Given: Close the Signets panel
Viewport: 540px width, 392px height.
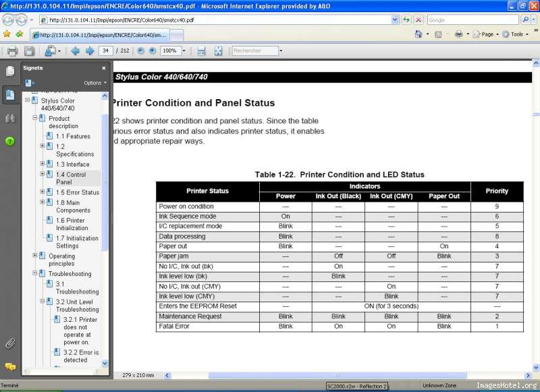Looking at the screenshot, I should click(x=103, y=68).
